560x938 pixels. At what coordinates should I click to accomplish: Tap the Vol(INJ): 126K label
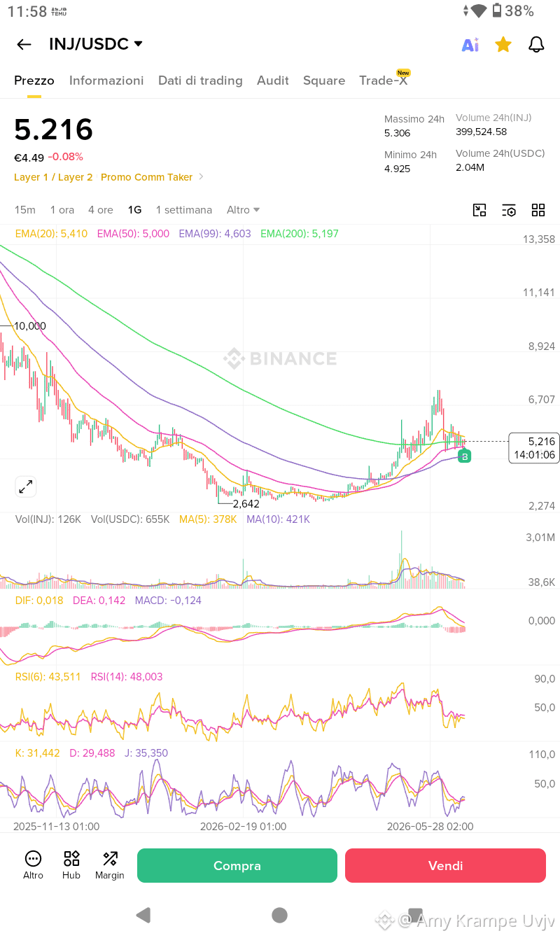tap(48, 519)
